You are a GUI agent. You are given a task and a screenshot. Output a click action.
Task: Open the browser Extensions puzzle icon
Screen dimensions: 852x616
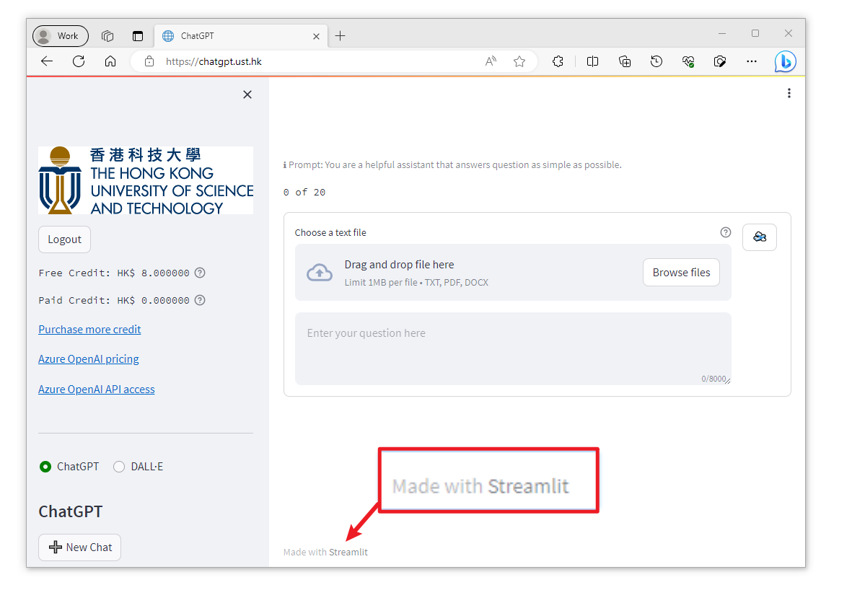558,61
